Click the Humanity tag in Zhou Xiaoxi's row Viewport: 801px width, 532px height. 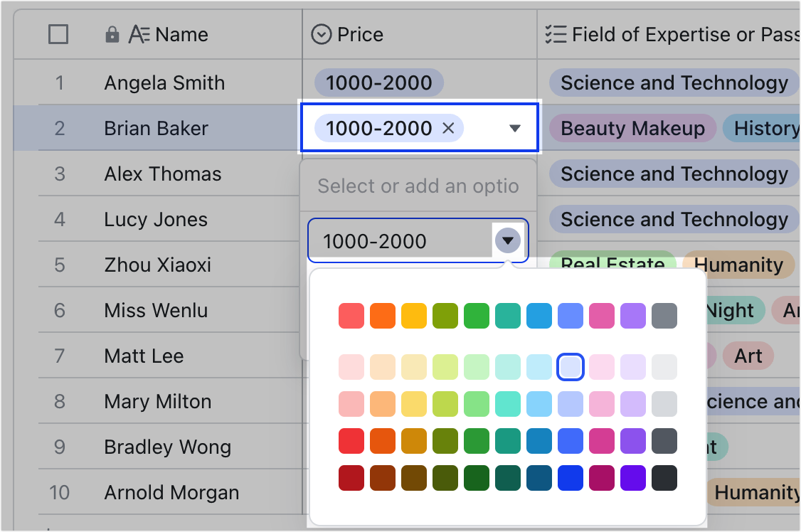pos(738,265)
